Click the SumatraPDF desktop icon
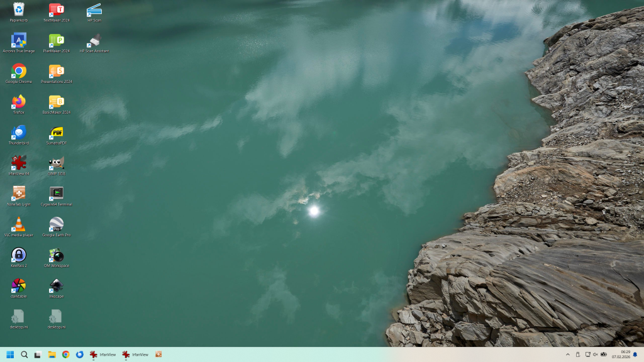 [56, 133]
